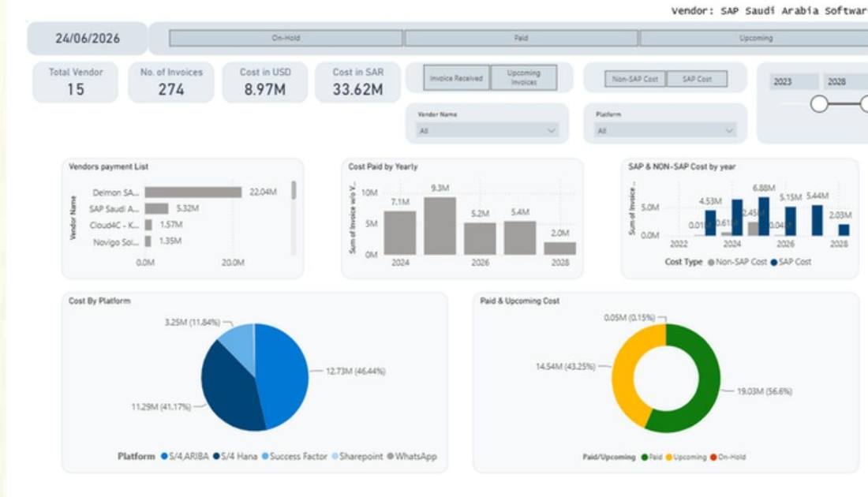
Task: Toggle the Non-SAP Cost filter
Action: pyautogui.click(x=635, y=79)
